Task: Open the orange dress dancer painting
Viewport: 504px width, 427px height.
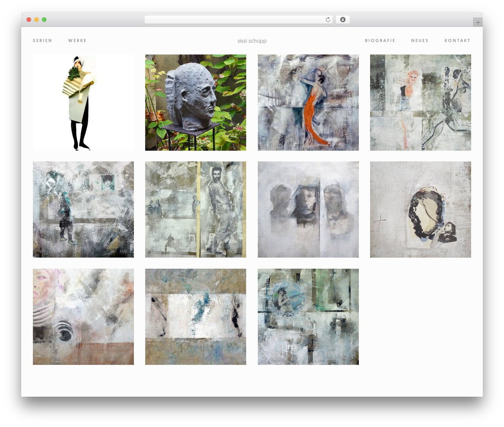Action: click(x=308, y=102)
